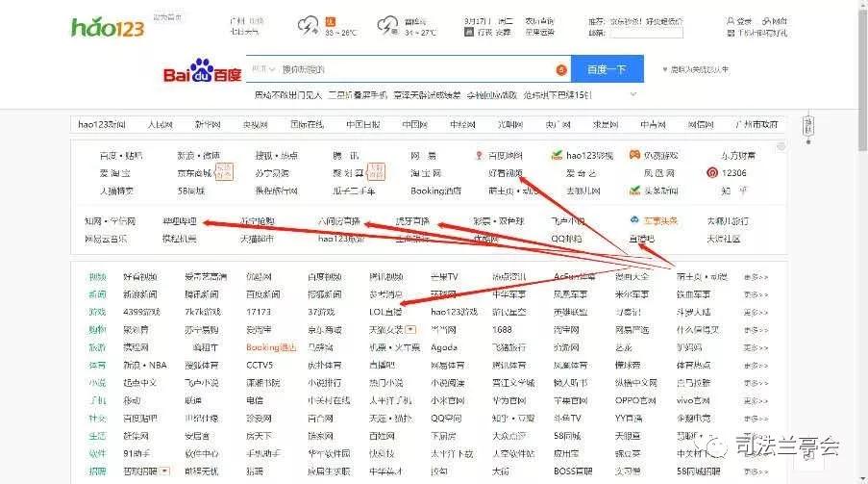
Task: Open the Booking酒店 link
Action: pyautogui.click(x=435, y=191)
